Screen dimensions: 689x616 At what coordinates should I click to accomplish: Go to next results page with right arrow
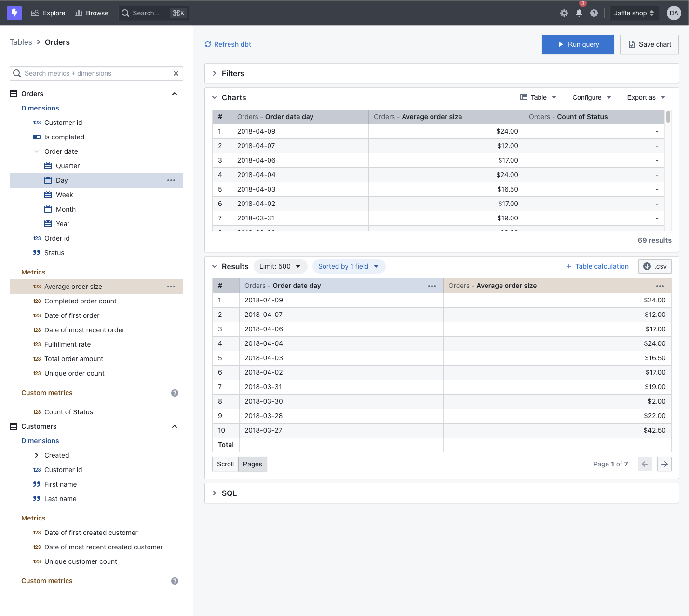664,464
